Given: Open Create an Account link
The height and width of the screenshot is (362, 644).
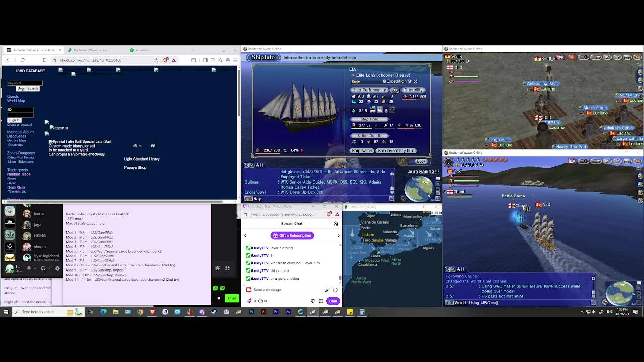Looking at the screenshot, I should [x=19, y=125].
